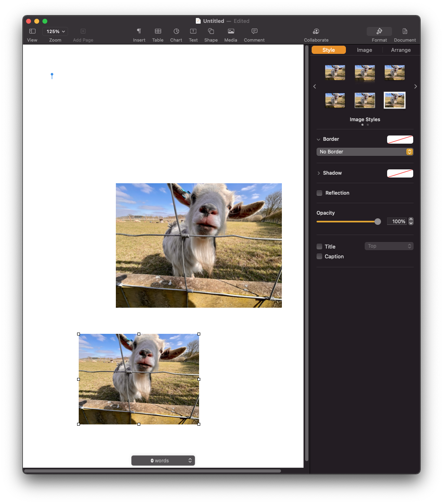The height and width of the screenshot is (504, 443).
Task: Enable the Reflection checkbox
Action: click(319, 193)
